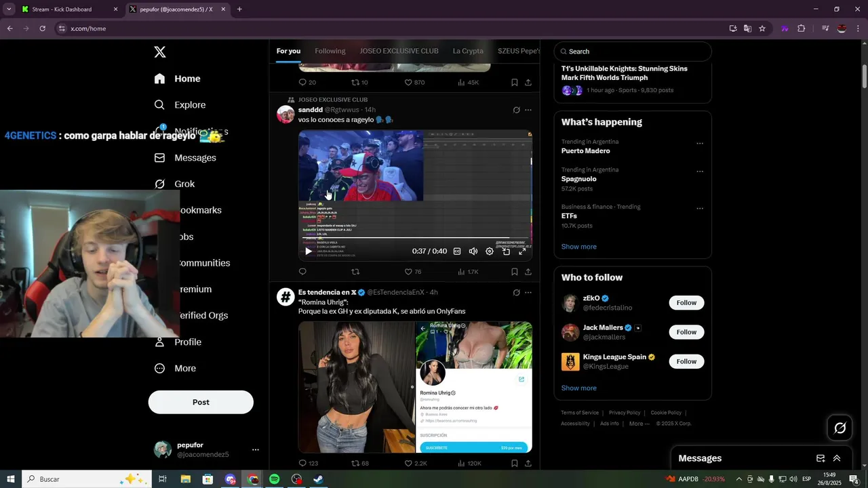Like the Romina Uhrig post with 2.2K likes
This screenshot has height=488, width=868.
(x=416, y=464)
